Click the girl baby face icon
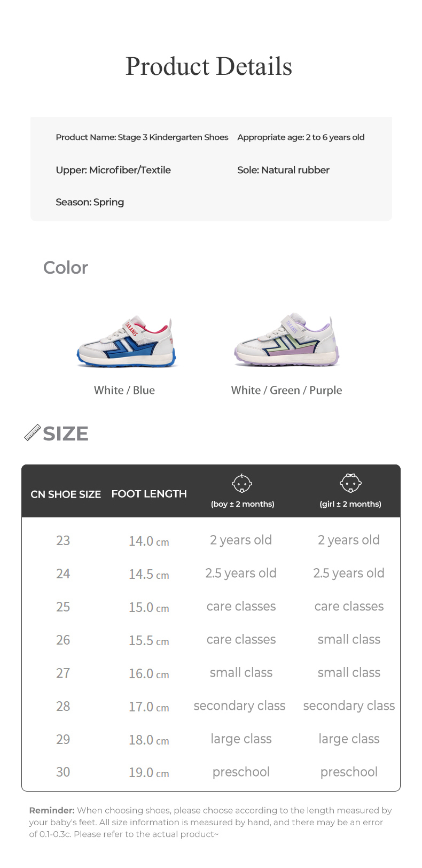This screenshot has height=868, width=422. point(350,483)
